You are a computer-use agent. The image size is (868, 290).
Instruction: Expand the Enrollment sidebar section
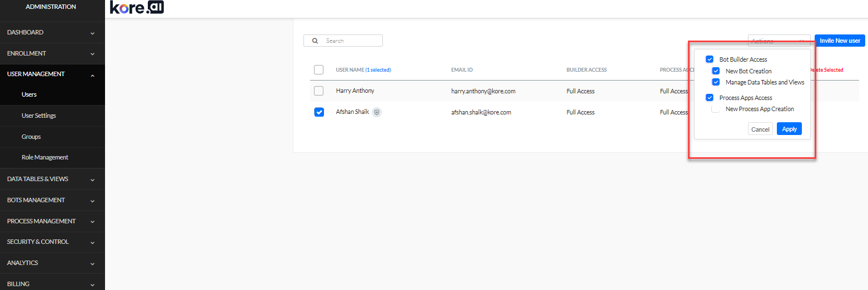[52, 54]
